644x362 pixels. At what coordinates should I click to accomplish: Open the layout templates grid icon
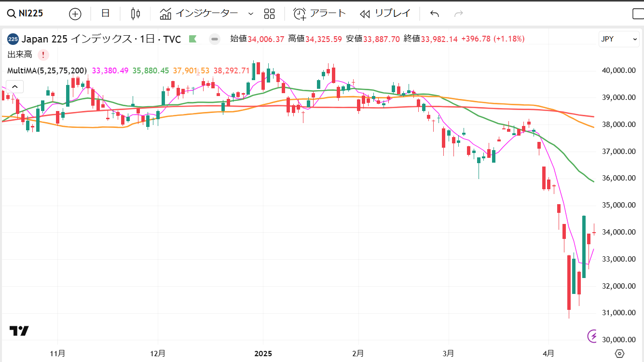point(269,14)
